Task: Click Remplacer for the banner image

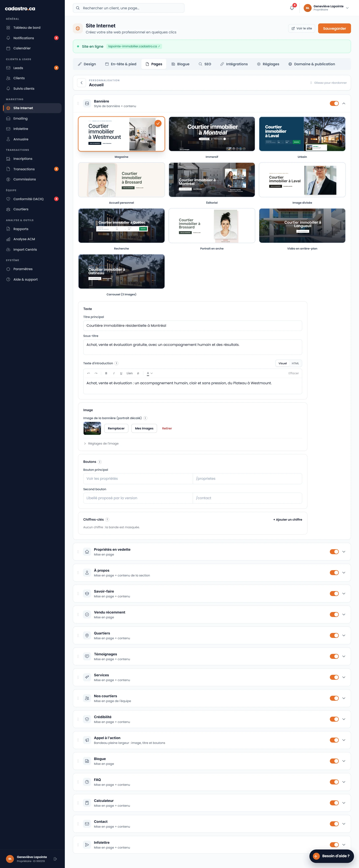Action: pos(116,428)
